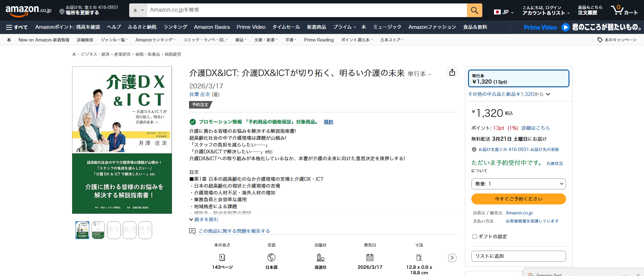This screenshot has width=644, height=276.
Task: Open the Amazon.co.jp home logo
Action: (28, 11)
